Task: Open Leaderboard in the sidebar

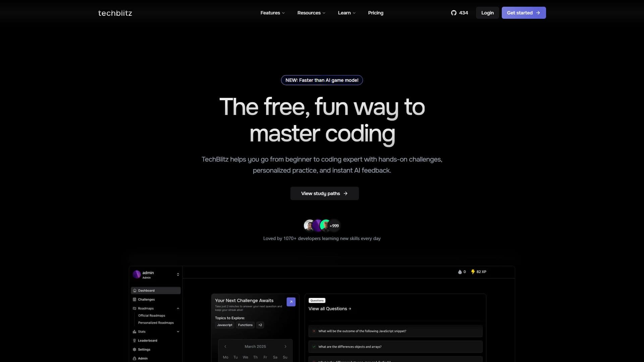Action: pyautogui.click(x=156, y=341)
